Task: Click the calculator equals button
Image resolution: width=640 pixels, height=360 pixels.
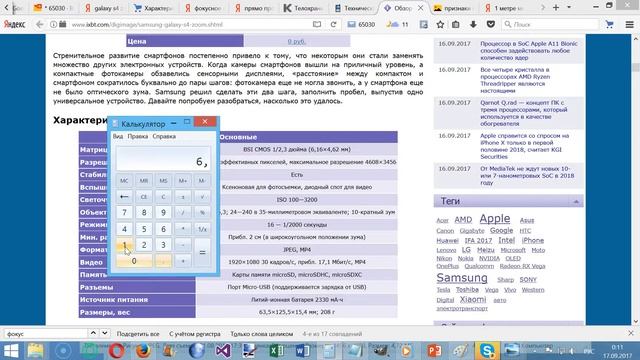Action: click(202, 253)
